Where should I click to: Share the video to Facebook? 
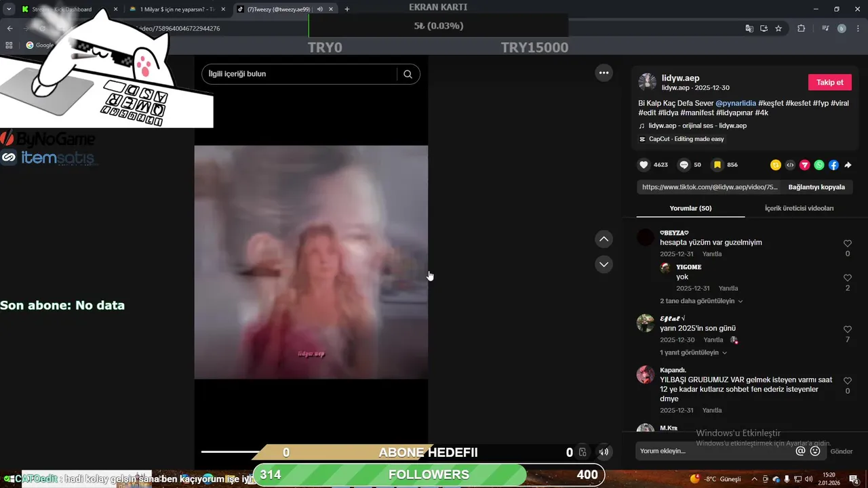click(x=833, y=165)
